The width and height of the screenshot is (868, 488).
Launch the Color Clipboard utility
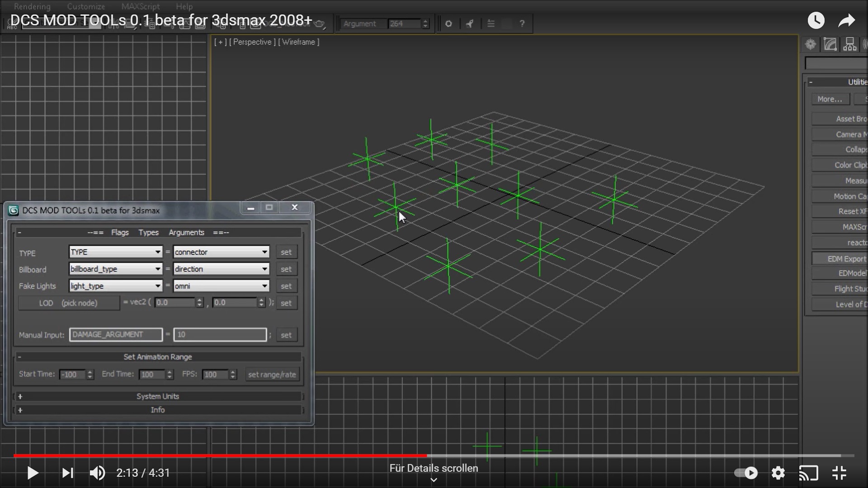coord(840,165)
